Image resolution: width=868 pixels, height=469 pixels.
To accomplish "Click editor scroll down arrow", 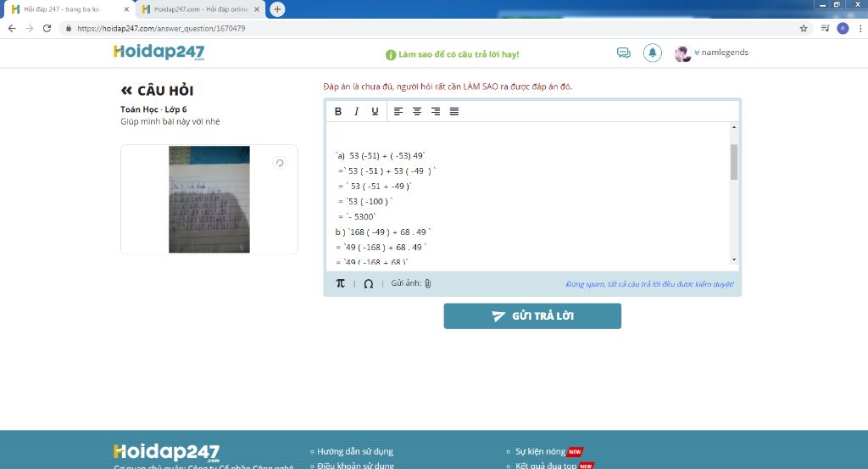I will [734, 260].
